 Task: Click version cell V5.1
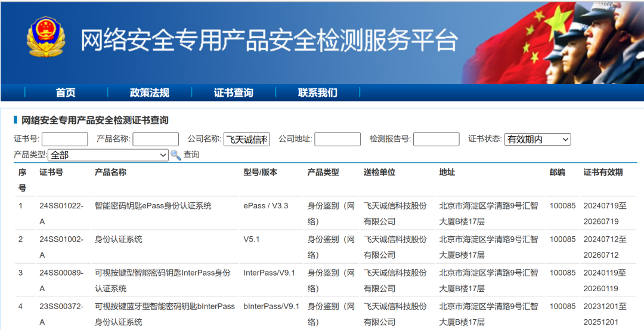tap(252, 239)
